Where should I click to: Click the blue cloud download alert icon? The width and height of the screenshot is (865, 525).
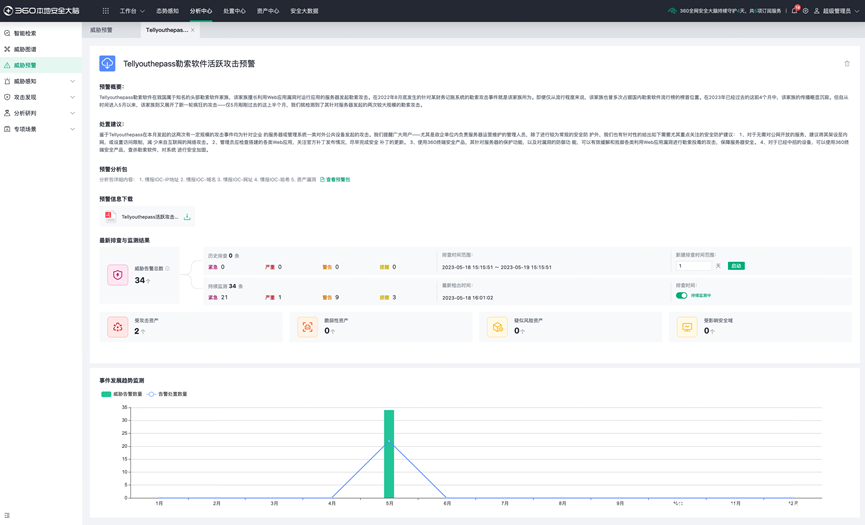click(x=107, y=63)
